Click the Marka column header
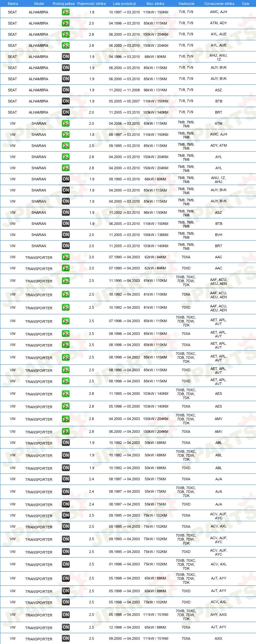Image resolution: width=256 pixels, height=644 pixels. click(x=13, y=4)
